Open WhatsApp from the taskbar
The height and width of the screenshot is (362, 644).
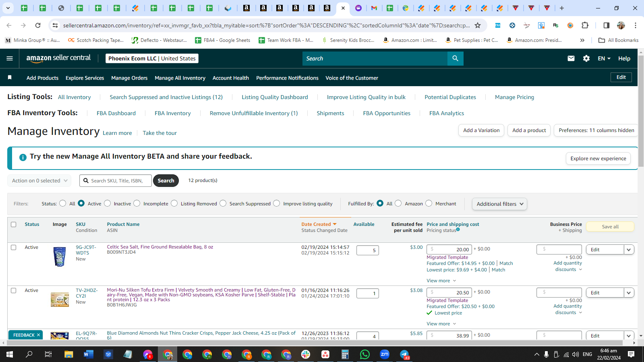(x=365, y=354)
